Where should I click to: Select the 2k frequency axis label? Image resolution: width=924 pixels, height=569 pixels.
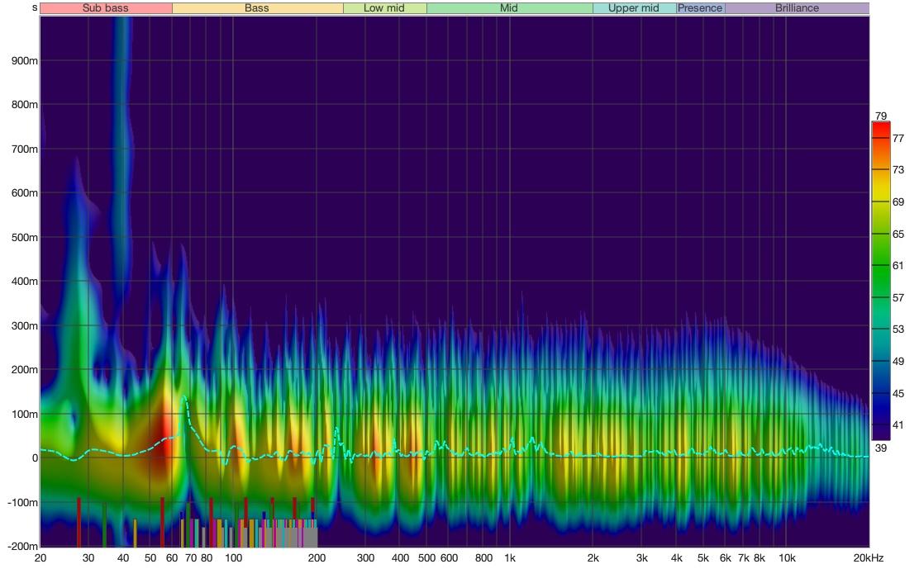(x=593, y=557)
